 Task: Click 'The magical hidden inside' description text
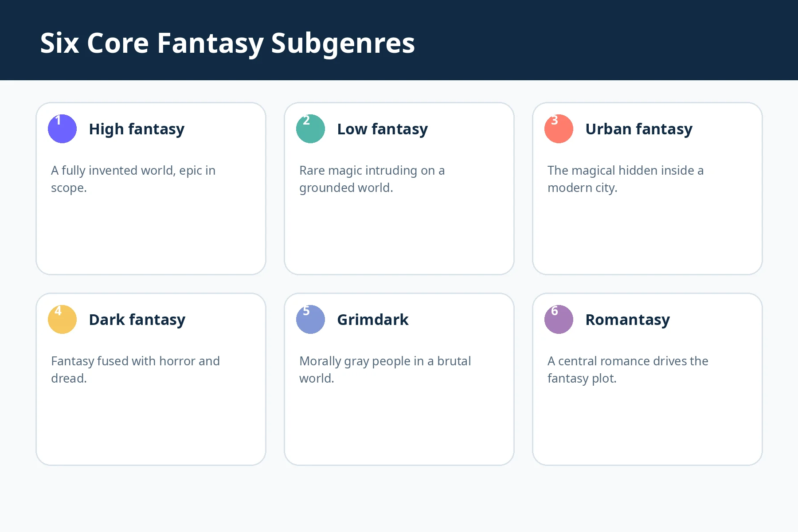[626, 179]
